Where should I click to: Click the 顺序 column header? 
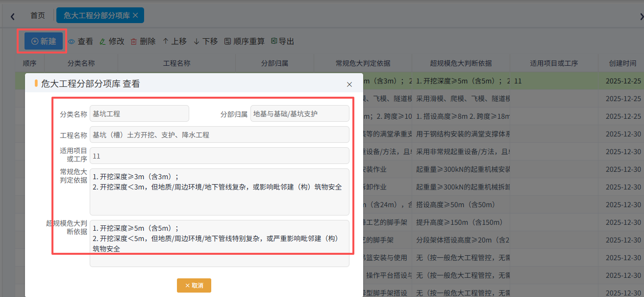pos(30,63)
